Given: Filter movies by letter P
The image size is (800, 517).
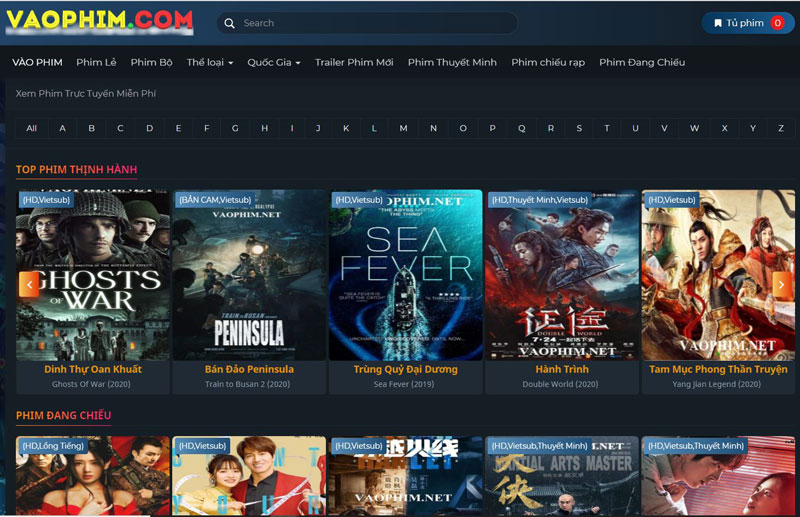Looking at the screenshot, I should [x=492, y=128].
